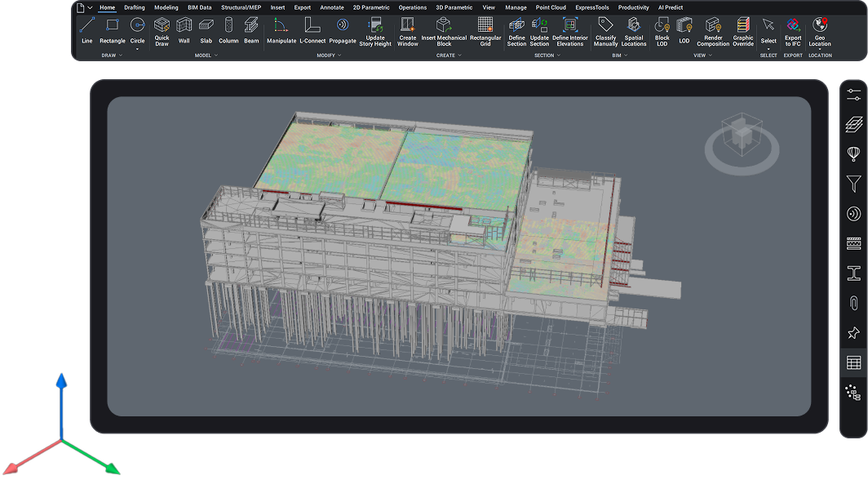The image size is (868, 480).
Task: Click the Rectangular Grid tool
Action: click(x=485, y=32)
